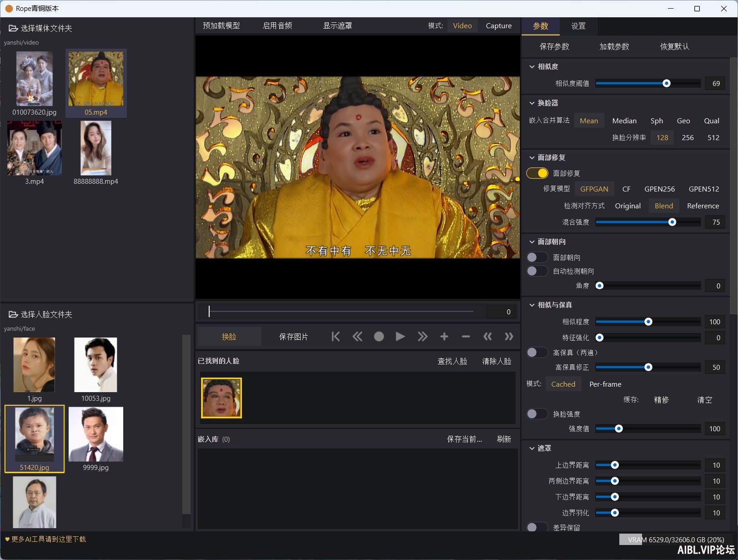
Task: Open the 选择媒体文件夹 folder icon
Action: pos(13,28)
